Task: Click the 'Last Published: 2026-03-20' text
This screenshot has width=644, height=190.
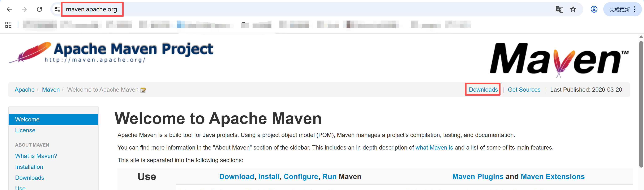Action: click(x=586, y=90)
